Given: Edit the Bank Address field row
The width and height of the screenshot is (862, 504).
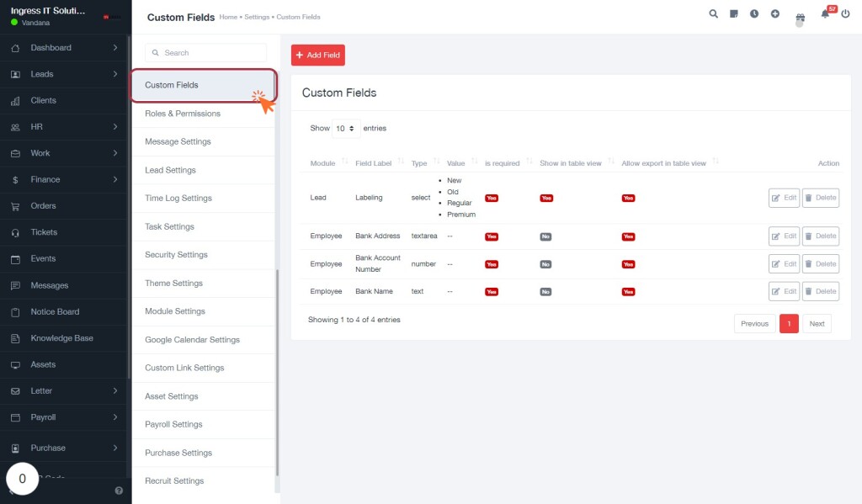Looking at the screenshot, I should [784, 236].
